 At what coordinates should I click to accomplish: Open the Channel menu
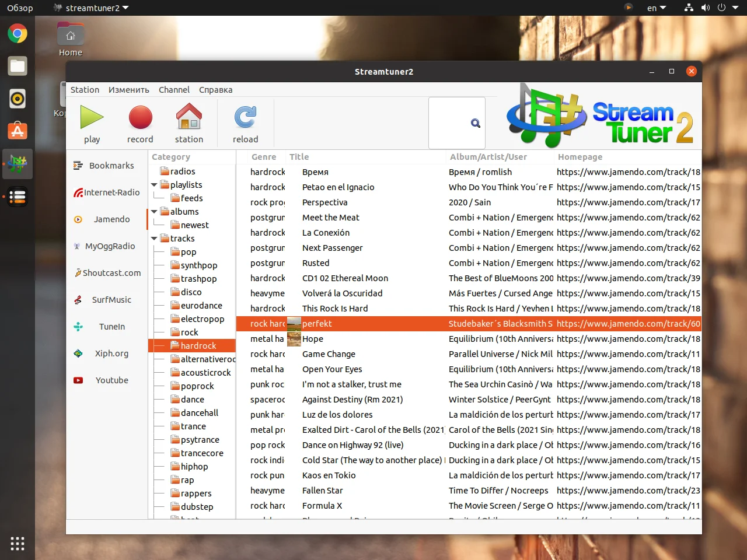tap(174, 90)
